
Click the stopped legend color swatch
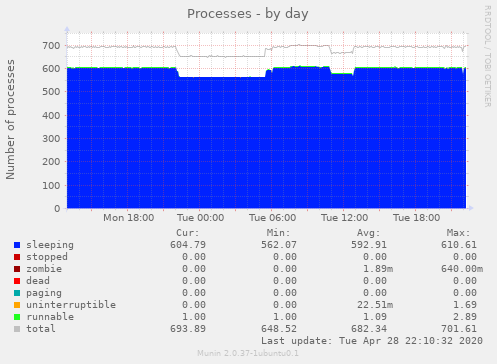coord(17,257)
